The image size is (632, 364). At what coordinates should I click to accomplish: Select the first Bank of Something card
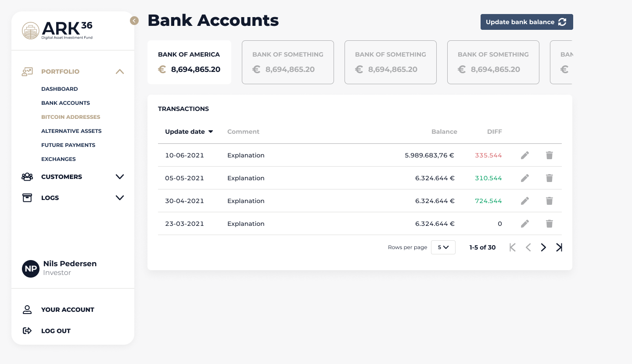pos(288,62)
